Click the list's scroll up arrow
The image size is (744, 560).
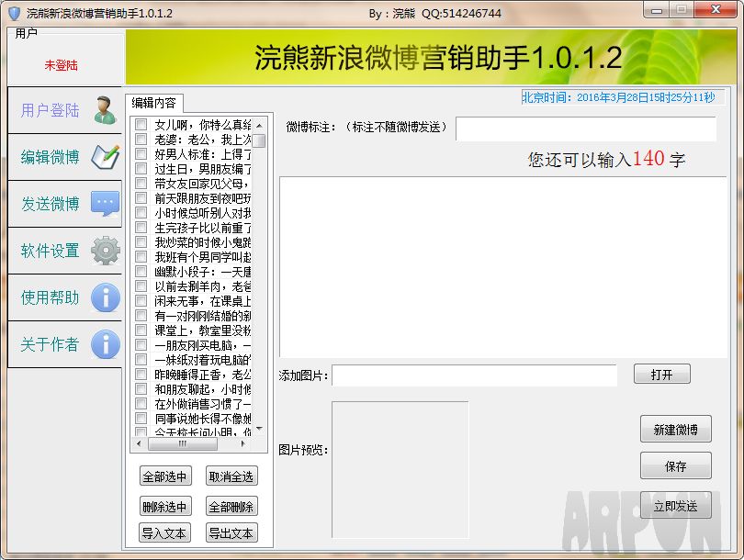259,125
